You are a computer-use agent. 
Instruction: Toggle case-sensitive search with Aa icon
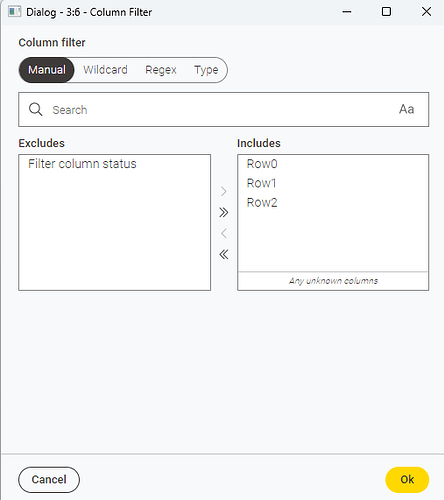pyautogui.click(x=407, y=109)
